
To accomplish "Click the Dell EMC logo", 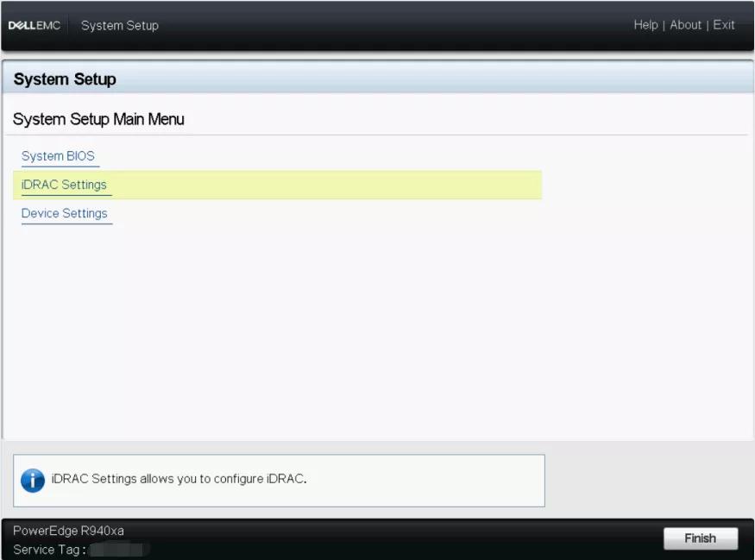I will (x=35, y=26).
